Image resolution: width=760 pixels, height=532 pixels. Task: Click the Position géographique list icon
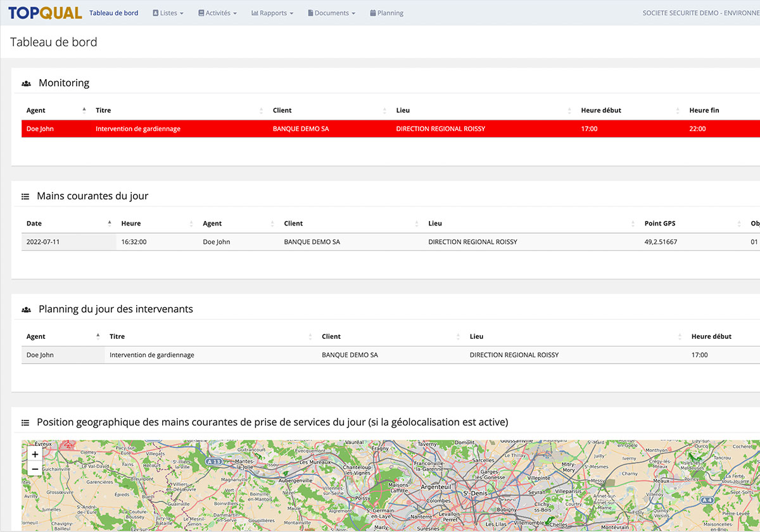tap(25, 423)
